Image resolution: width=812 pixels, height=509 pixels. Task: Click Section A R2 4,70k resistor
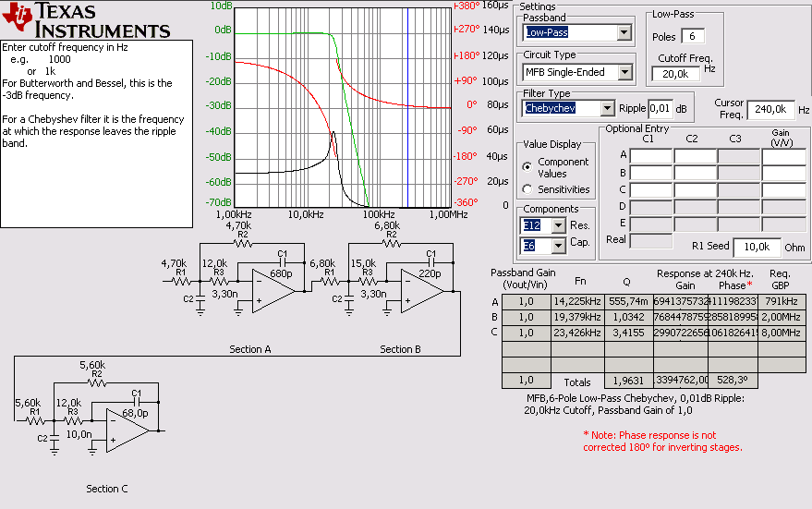tap(243, 243)
